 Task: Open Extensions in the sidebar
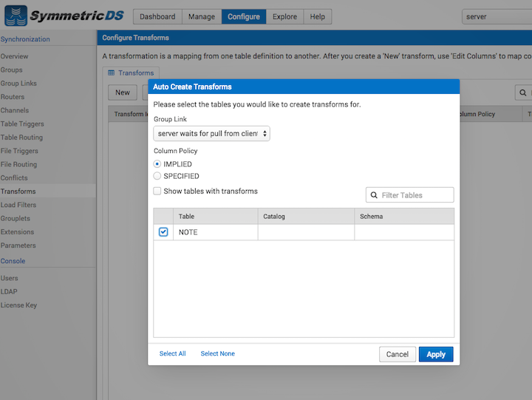(17, 232)
